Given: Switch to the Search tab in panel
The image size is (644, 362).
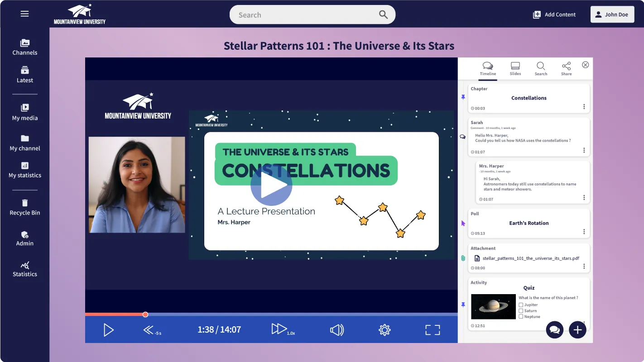Looking at the screenshot, I should click(541, 69).
